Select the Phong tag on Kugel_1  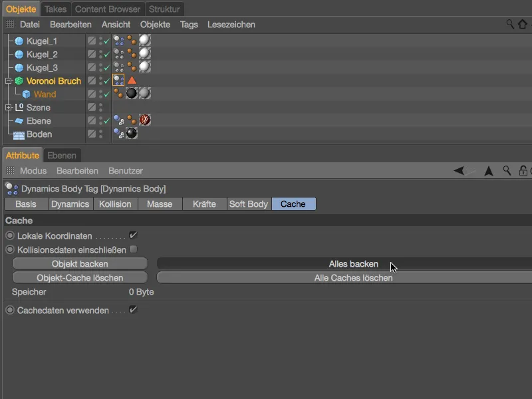pos(132,41)
